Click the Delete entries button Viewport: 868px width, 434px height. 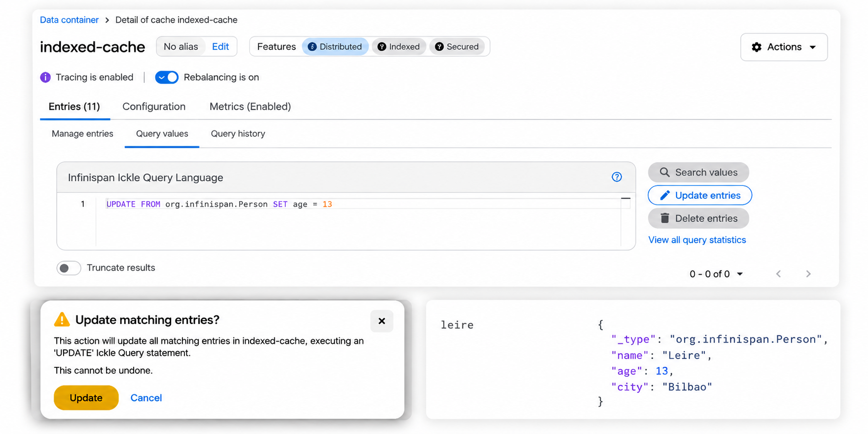[698, 218]
